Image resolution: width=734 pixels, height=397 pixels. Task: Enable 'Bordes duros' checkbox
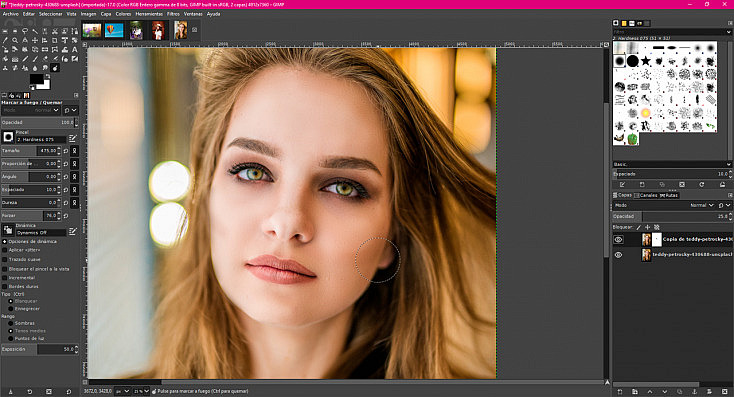[5, 286]
